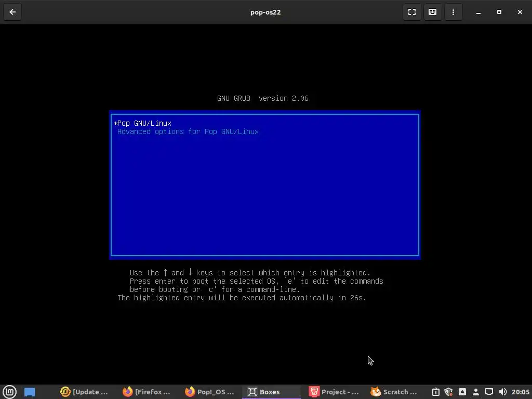Close the pop-os22 Boxes window

[x=520, y=12]
